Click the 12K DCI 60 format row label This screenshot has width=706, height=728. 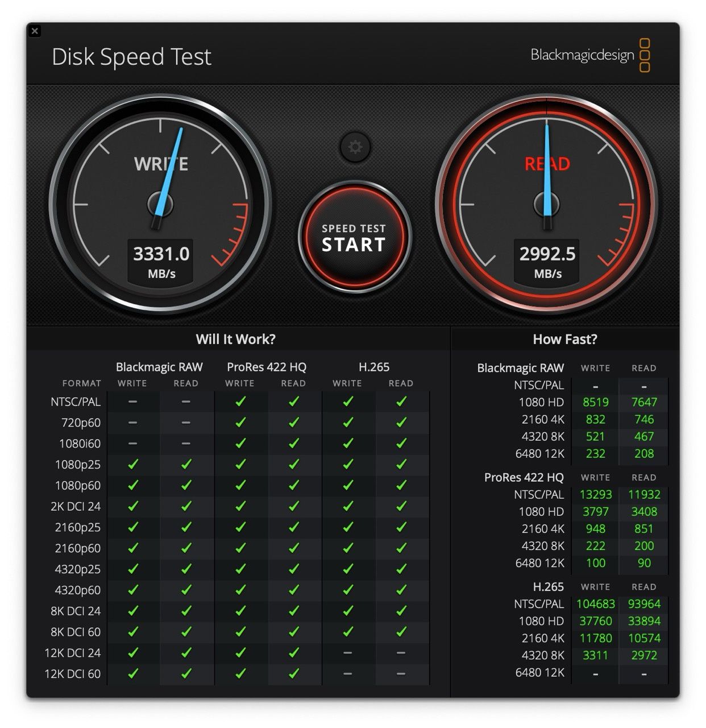coord(72,674)
